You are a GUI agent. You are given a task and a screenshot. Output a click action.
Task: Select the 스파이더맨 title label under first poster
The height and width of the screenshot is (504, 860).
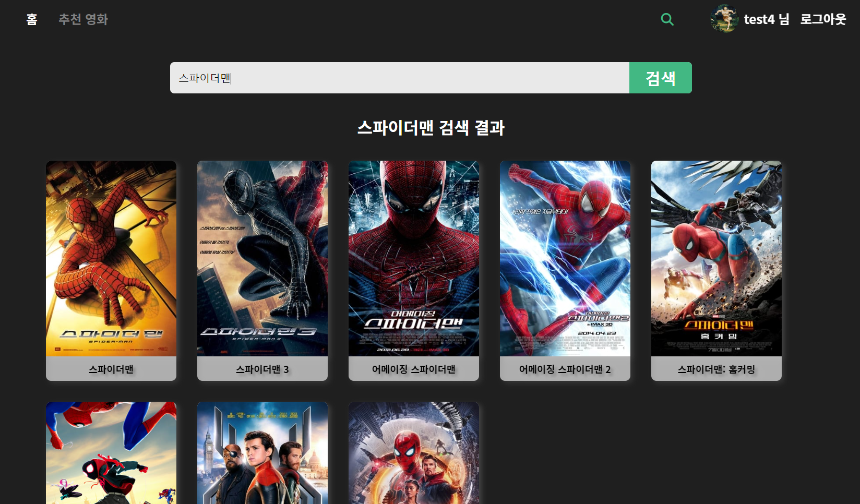(x=111, y=369)
